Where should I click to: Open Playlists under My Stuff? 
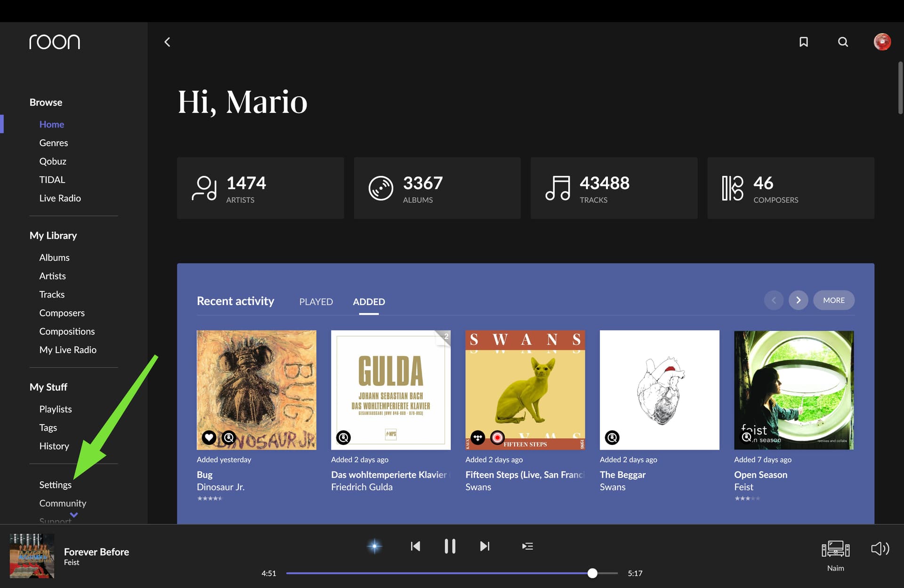tap(56, 409)
